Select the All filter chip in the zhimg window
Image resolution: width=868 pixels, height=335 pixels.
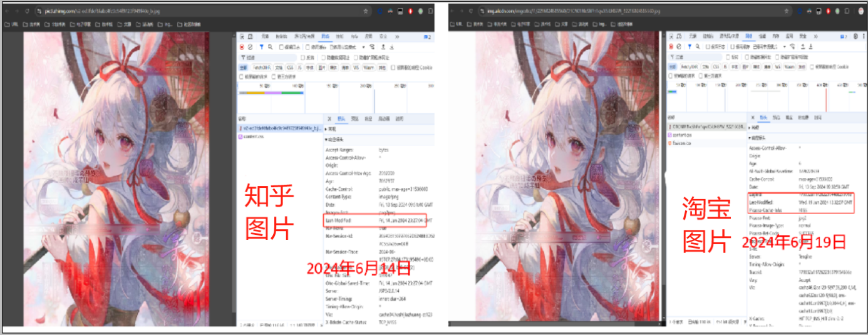coord(243,68)
